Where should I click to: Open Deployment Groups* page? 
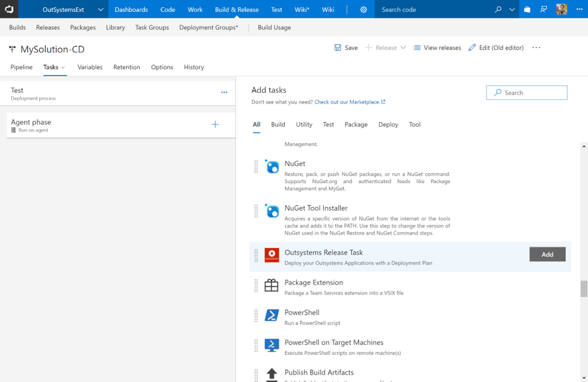(x=208, y=27)
